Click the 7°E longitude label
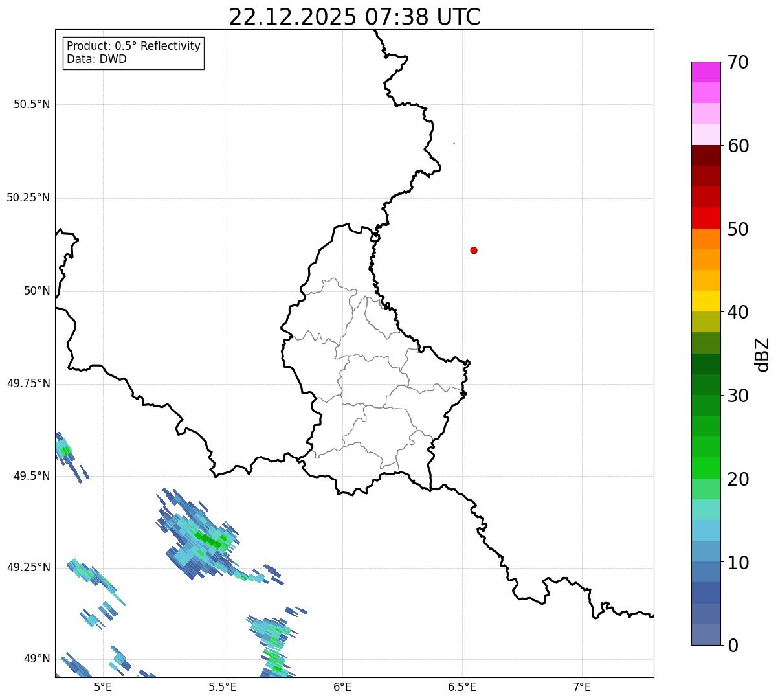This screenshot has height=700, width=778. point(582,687)
